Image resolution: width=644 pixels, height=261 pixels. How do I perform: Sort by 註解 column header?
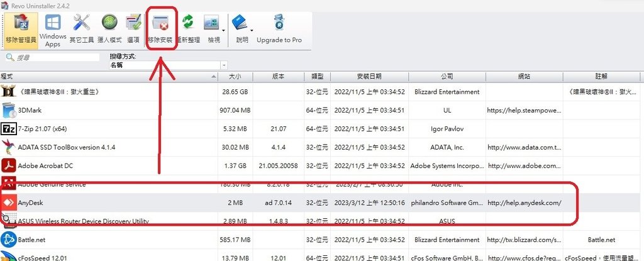(601, 77)
